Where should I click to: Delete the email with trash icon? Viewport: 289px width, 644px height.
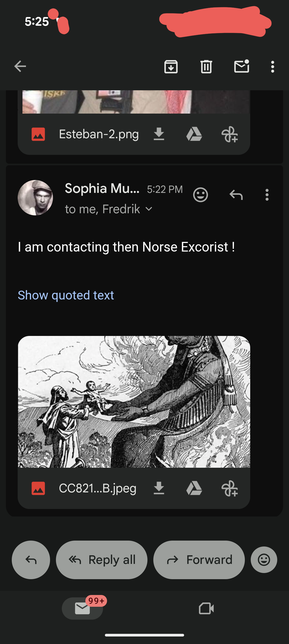tap(206, 66)
